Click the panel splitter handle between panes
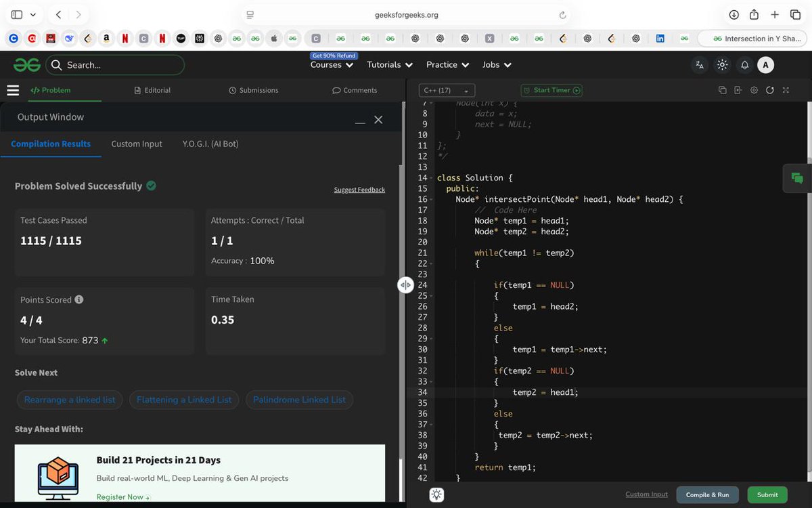Viewport: 812px width, 508px height. (405, 285)
